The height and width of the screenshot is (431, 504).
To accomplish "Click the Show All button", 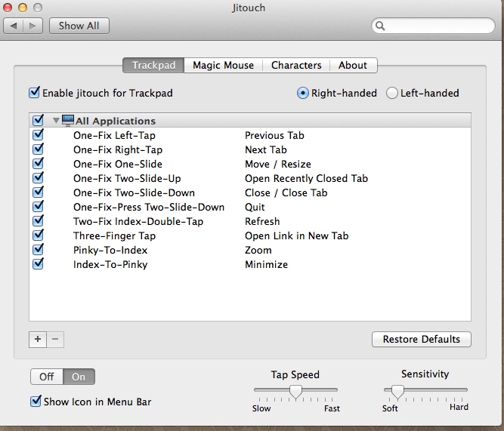I will coord(79,26).
